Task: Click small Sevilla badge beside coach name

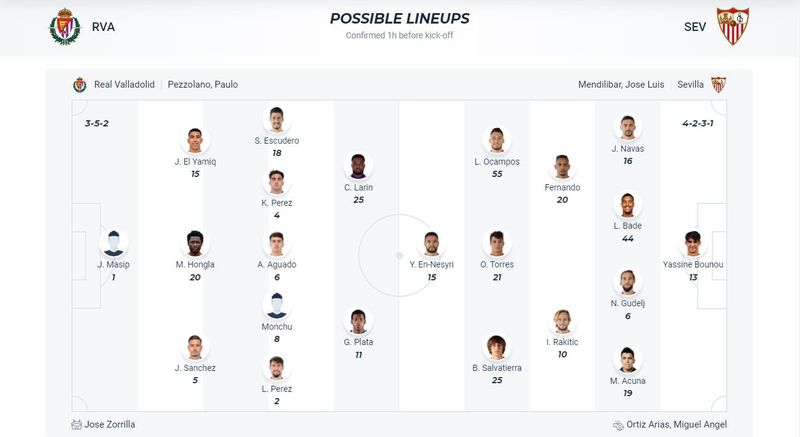Action: [x=718, y=85]
